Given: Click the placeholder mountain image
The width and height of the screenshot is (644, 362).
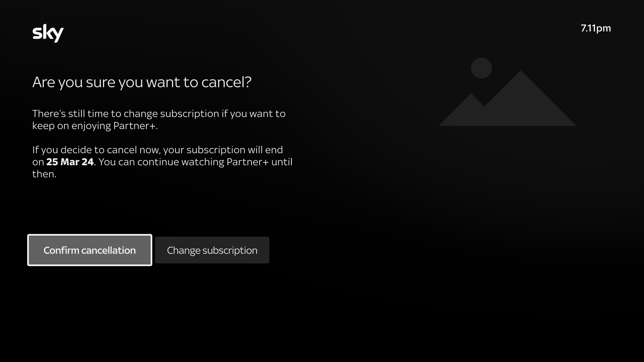Looking at the screenshot, I should pos(507,92).
